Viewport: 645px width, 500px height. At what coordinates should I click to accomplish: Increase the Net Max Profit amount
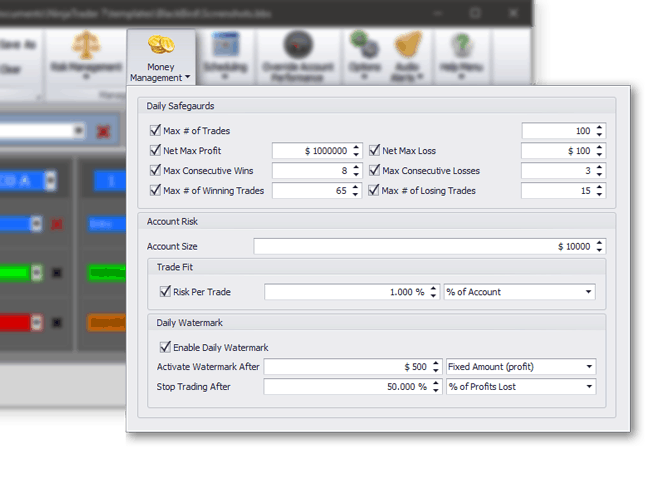tap(356, 147)
